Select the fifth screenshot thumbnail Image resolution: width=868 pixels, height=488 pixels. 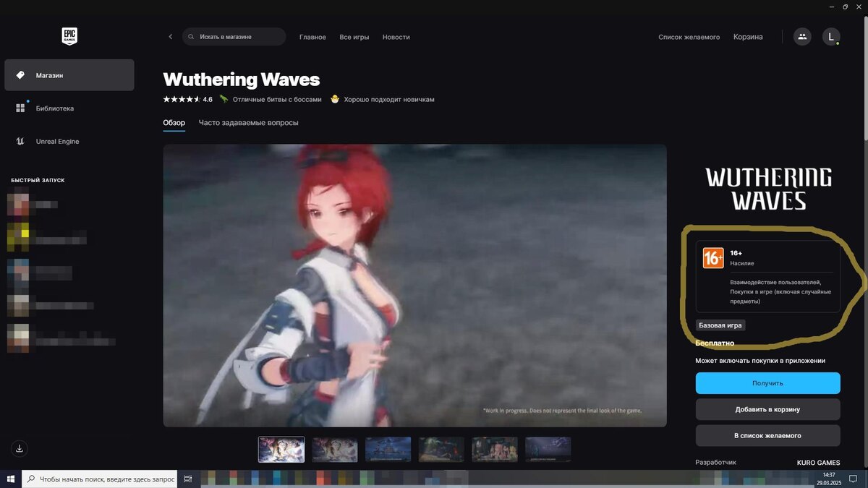click(x=495, y=449)
